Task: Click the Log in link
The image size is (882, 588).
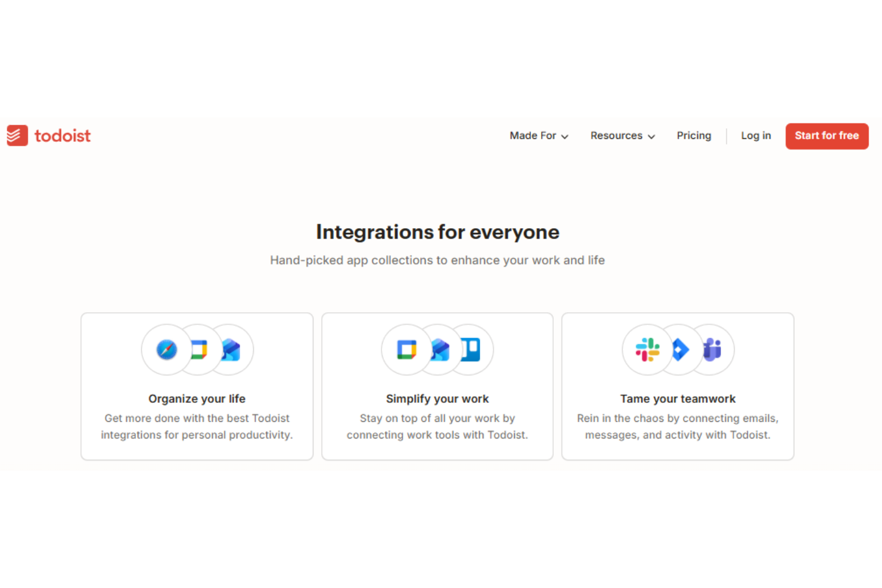Action: click(756, 136)
